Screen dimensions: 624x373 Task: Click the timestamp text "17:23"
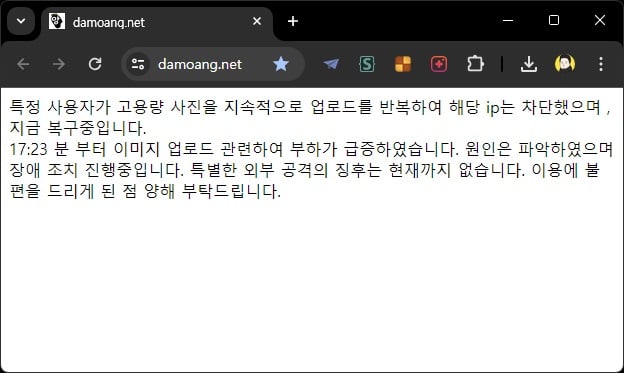click(28, 149)
